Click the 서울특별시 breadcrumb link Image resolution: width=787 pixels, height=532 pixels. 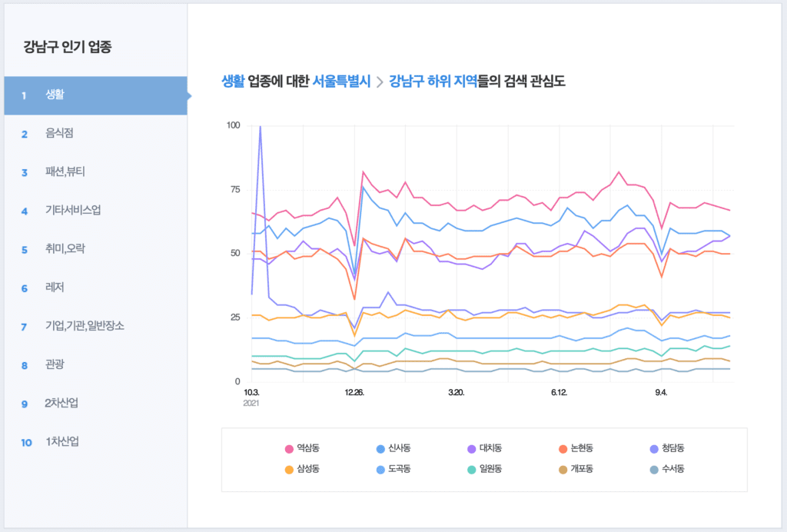[x=341, y=81]
